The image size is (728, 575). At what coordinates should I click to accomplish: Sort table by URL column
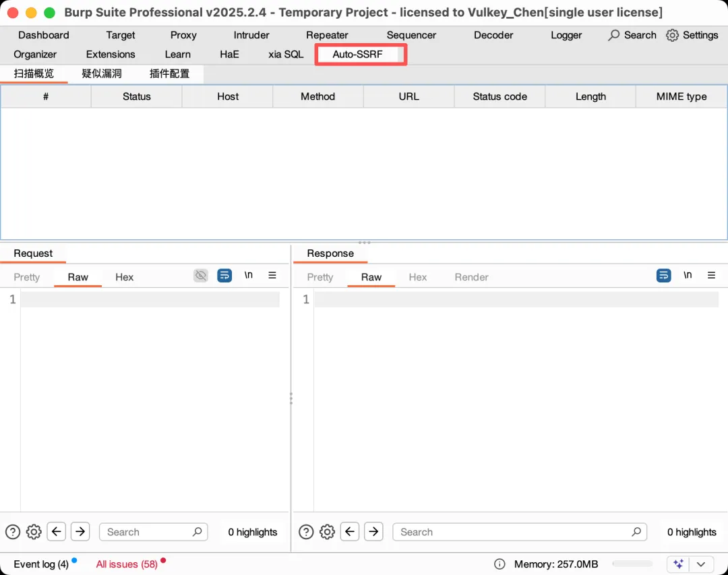click(409, 96)
